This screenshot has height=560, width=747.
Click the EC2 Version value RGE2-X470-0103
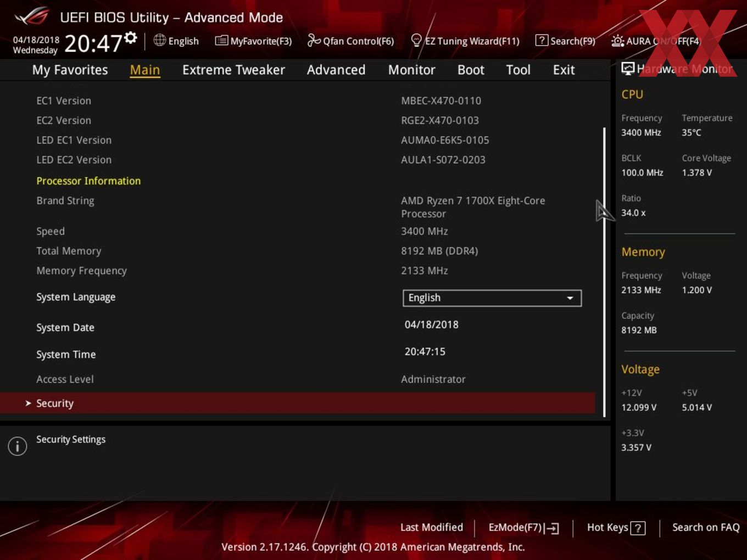[x=440, y=120]
